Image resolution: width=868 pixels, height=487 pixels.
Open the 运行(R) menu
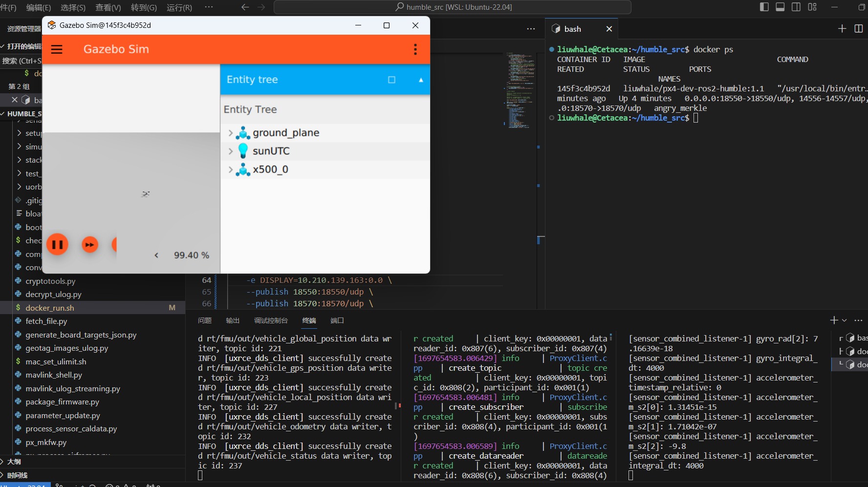click(179, 7)
